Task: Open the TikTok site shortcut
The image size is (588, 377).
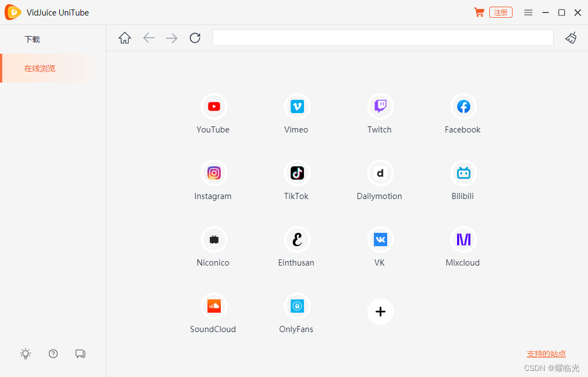Action: pyautogui.click(x=297, y=173)
